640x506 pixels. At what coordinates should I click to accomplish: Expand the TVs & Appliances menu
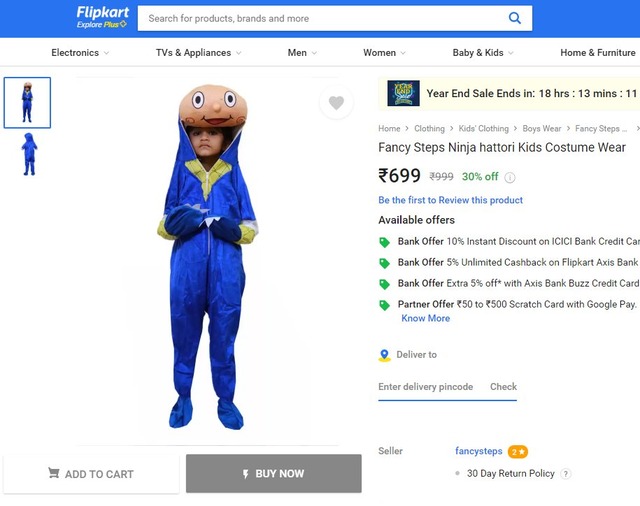[199, 53]
